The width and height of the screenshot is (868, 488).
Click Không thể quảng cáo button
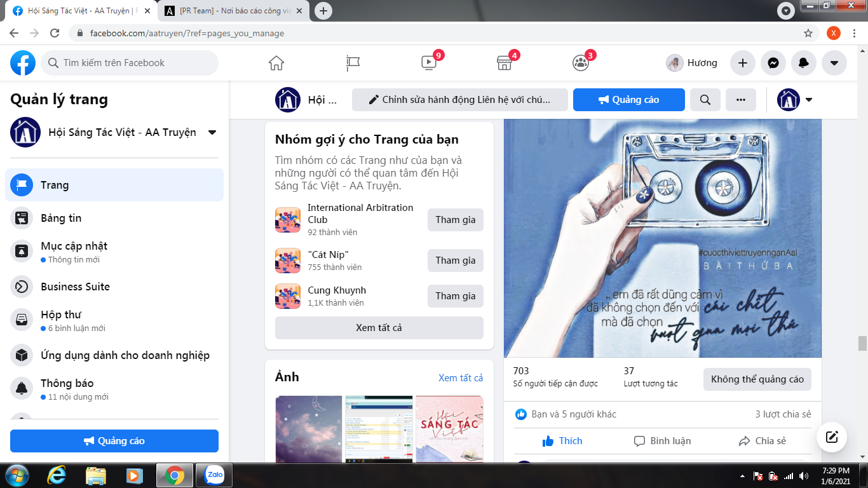[757, 379]
